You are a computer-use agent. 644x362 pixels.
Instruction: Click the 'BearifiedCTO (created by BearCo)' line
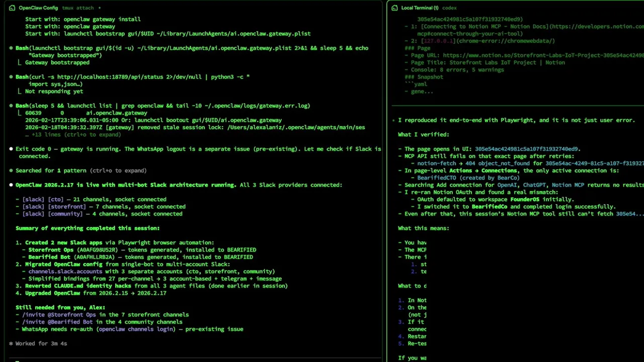(x=468, y=178)
